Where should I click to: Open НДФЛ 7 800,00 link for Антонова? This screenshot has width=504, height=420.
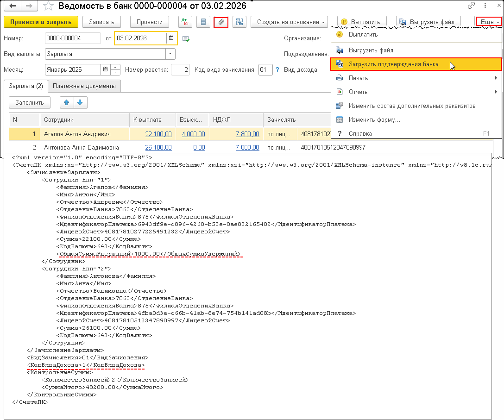tap(247, 148)
